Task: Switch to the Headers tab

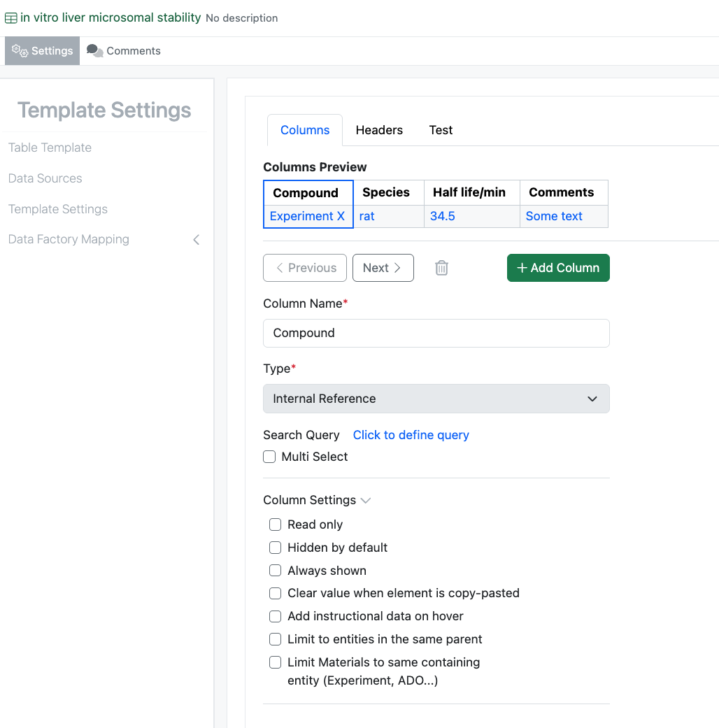Action: [379, 130]
